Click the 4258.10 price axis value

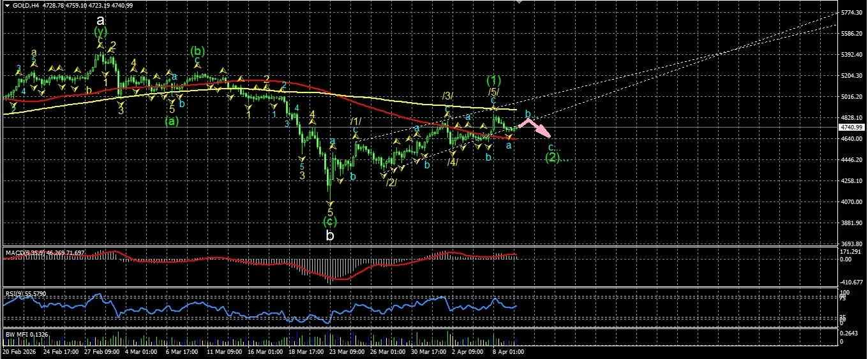851,181
